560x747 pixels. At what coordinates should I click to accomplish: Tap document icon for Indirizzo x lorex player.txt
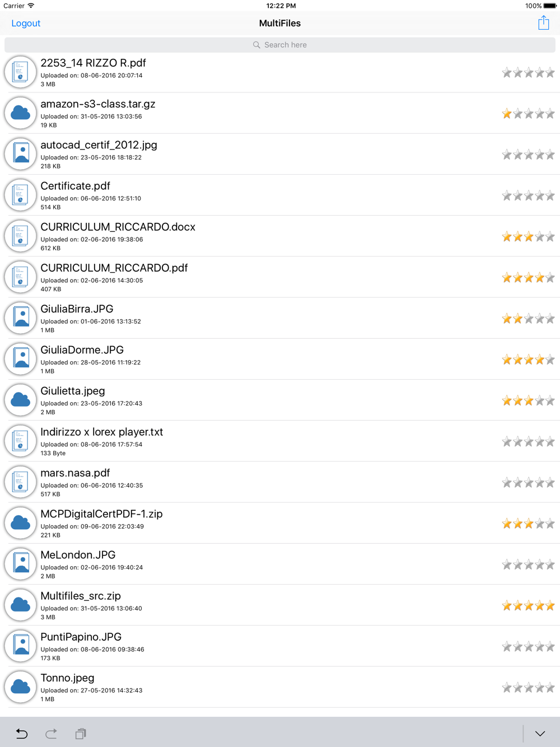(21, 441)
